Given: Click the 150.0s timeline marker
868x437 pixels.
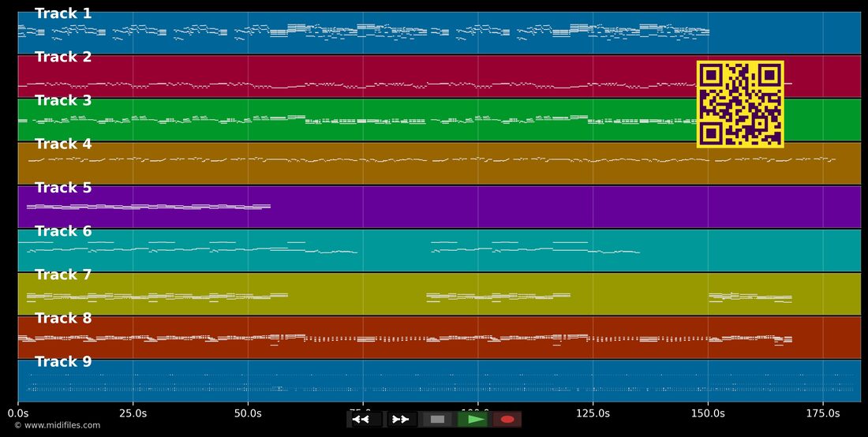Looking at the screenshot, I should click(708, 413).
